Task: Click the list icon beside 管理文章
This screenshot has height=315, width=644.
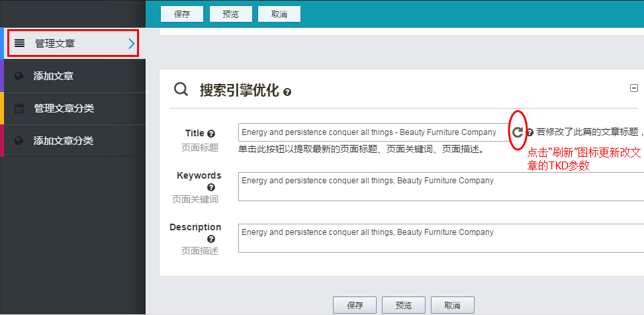Action: click(19, 43)
